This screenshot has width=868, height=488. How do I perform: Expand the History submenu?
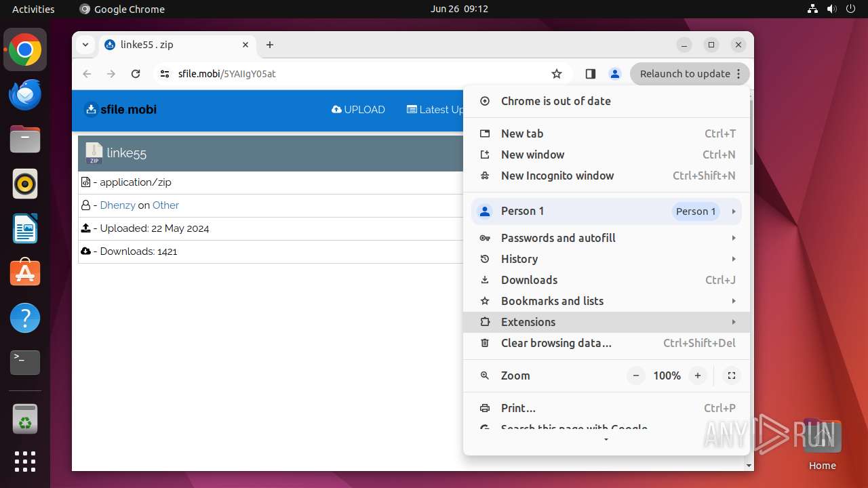[x=607, y=259]
